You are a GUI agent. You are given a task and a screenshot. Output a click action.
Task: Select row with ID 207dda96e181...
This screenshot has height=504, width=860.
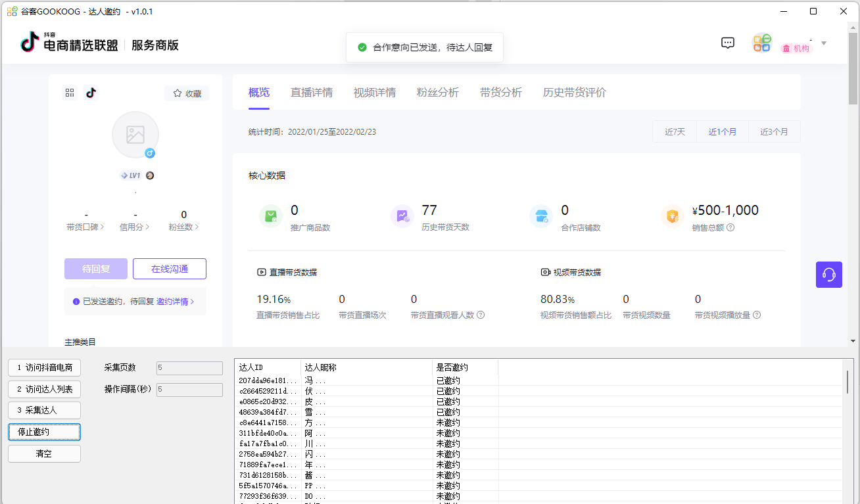(539, 380)
